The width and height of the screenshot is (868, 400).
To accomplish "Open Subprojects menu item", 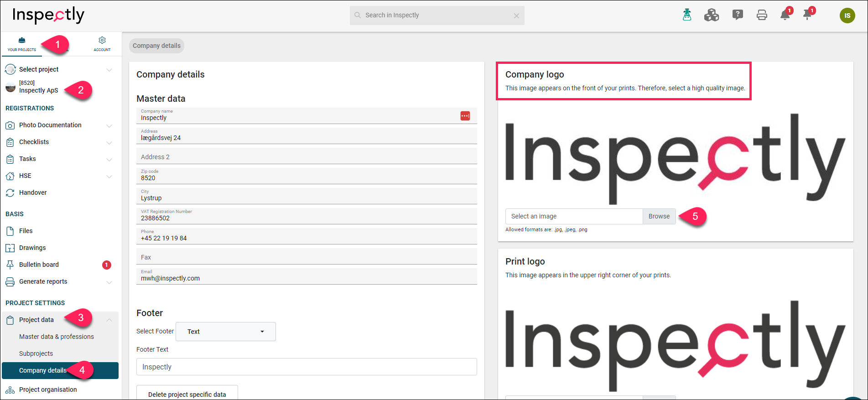I will 36,353.
